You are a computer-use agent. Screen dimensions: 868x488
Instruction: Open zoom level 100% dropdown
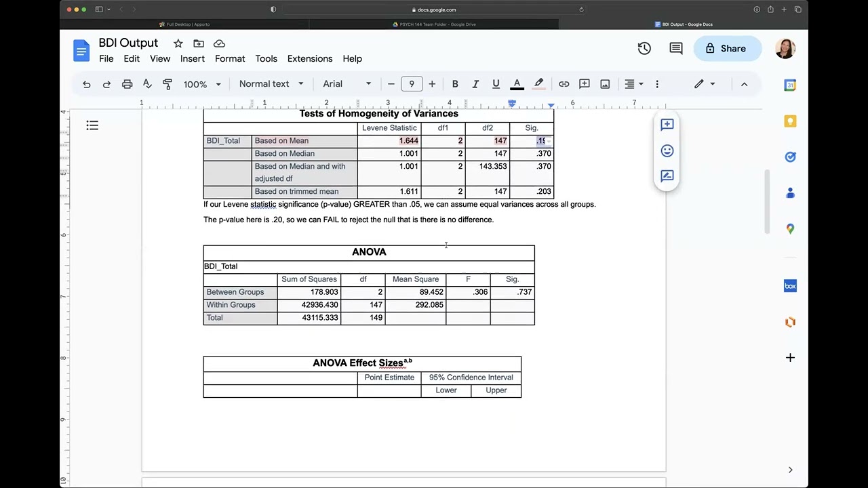[202, 84]
